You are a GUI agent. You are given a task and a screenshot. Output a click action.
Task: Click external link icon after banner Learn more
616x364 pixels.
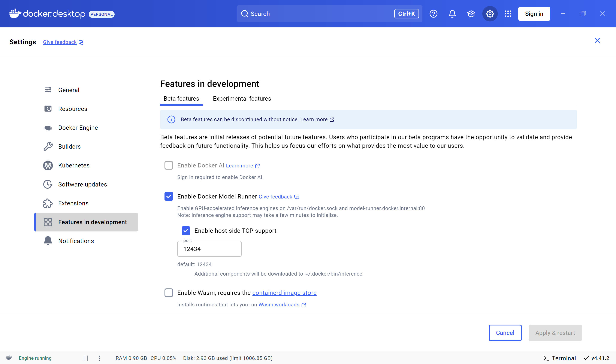tap(332, 119)
